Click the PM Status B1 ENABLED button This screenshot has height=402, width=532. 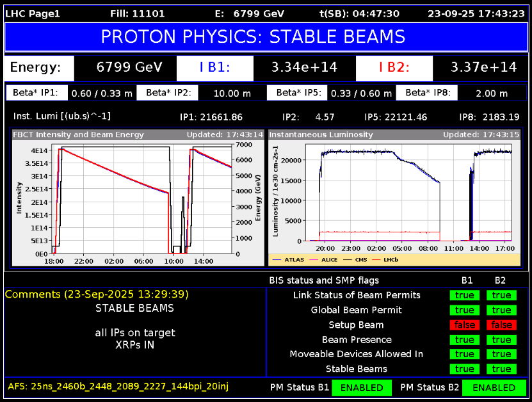click(x=362, y=387)
